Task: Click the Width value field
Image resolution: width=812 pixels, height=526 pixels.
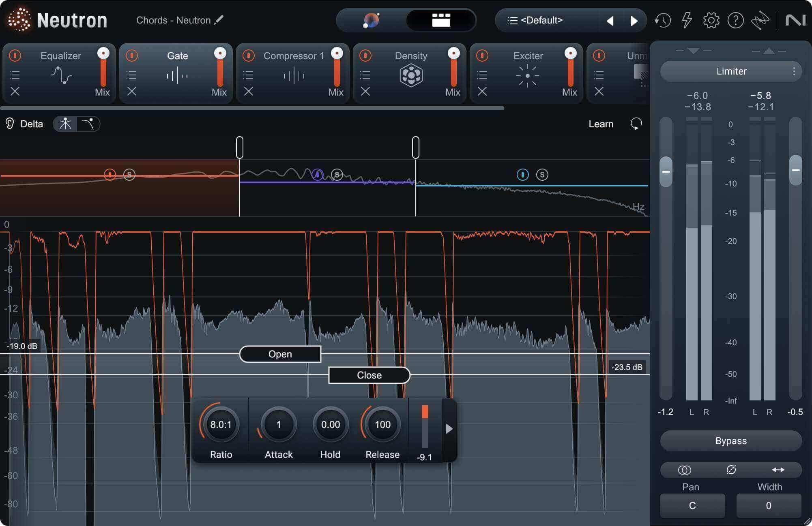Action: [x=769, y=505]
